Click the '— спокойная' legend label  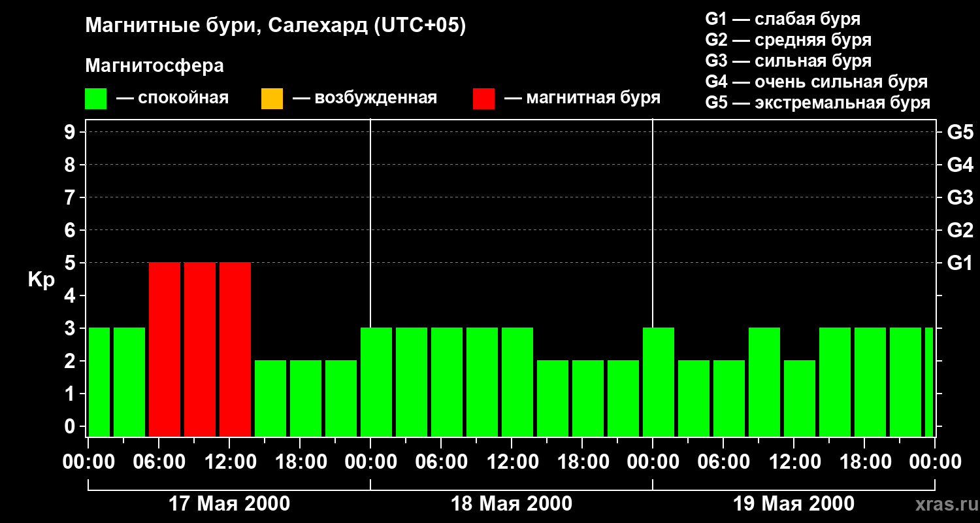point(172,99)
